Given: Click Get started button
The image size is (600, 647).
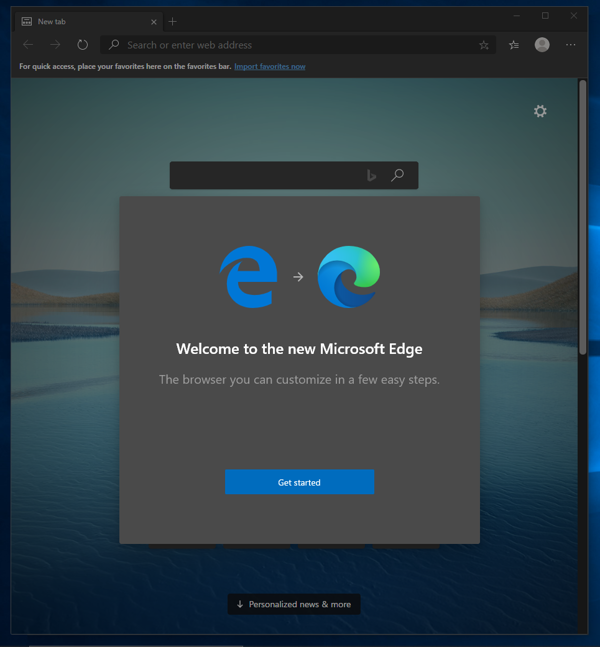Looking at the screenshot, I should point(300,482).
